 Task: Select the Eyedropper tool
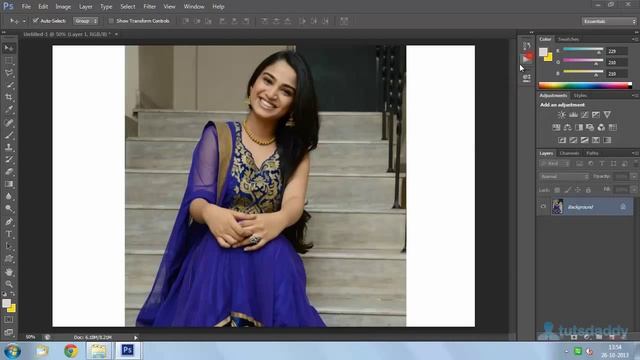pyautogui.click(x=9, y=110)
